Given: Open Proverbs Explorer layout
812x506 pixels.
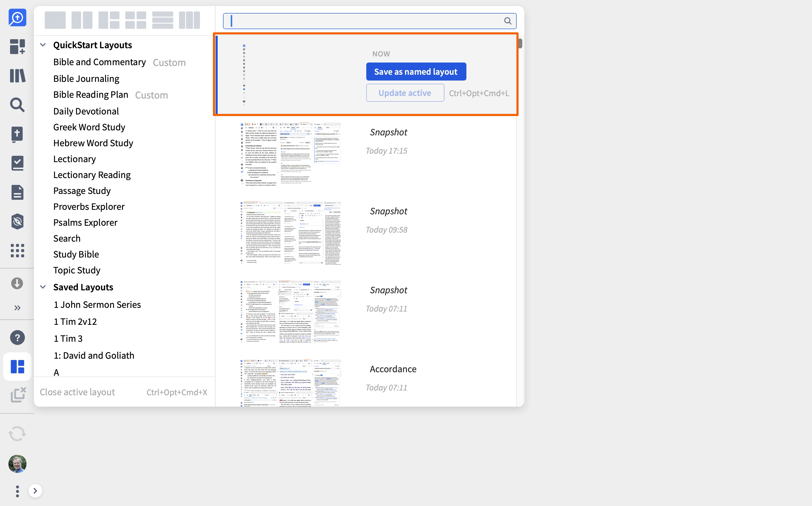Looking at the screenshot, I should 89,207.
